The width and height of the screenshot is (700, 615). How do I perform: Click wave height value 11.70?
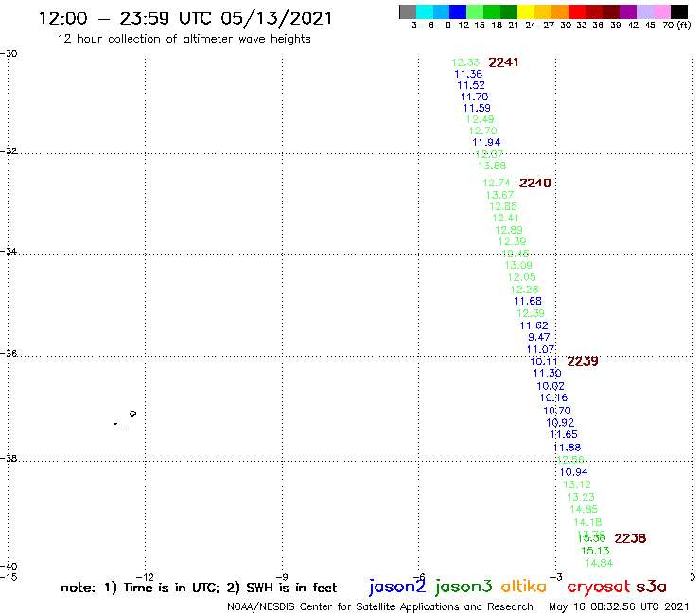474,97
